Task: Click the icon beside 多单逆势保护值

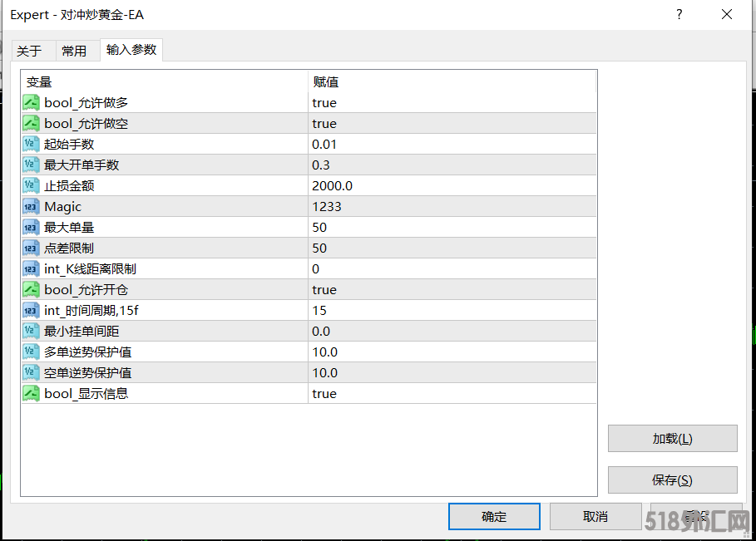Action: [31, 352]
